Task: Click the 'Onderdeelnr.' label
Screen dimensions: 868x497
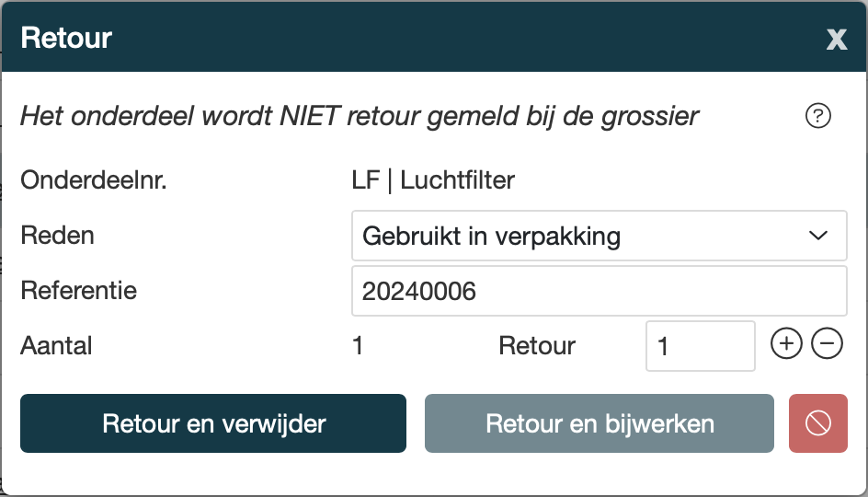Action: (x=94, y=179)
